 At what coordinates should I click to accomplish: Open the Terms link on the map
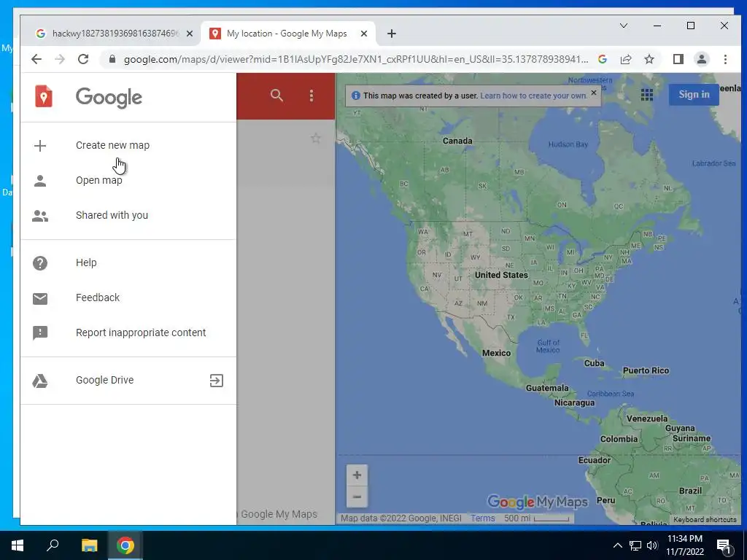coord(483,518)
